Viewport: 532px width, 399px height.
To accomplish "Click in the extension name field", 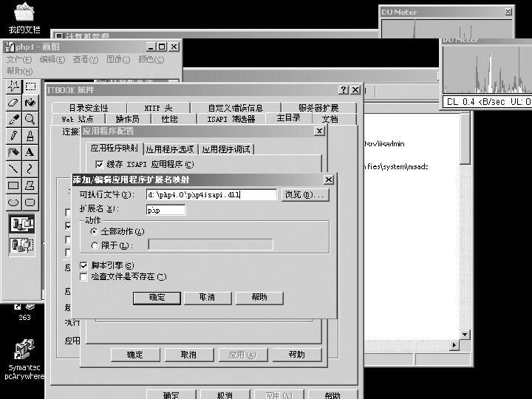I will pos(166,210).
